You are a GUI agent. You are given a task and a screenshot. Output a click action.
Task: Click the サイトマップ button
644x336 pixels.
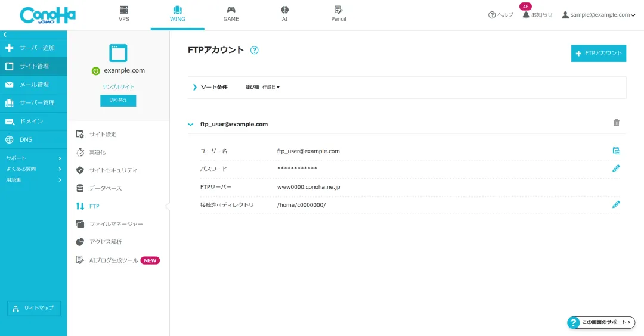[33, 308]
